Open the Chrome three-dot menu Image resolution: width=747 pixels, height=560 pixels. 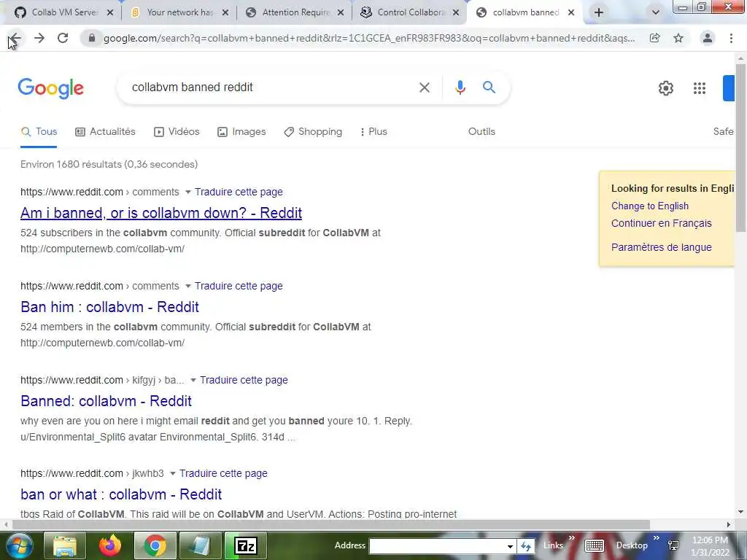click(731, 38)
